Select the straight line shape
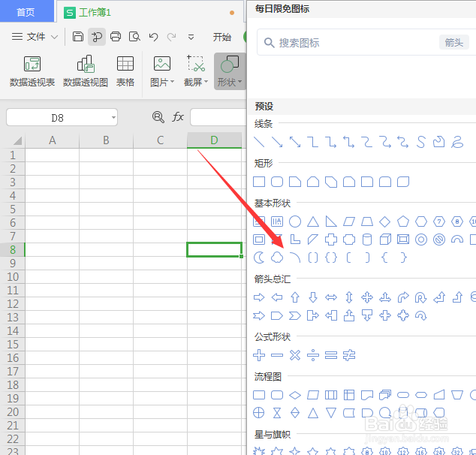Viewport: 476px width, 455px height. pos(259,142)
